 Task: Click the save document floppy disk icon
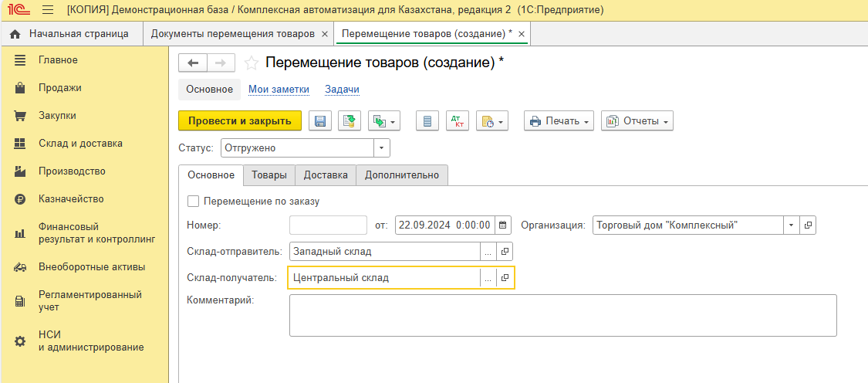320,121
